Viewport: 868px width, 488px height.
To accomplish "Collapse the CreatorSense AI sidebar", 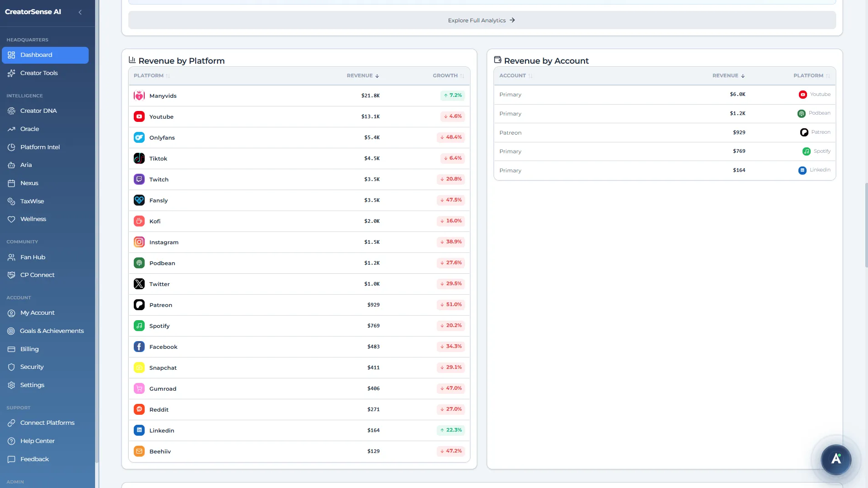I will (x=81, y=12).
